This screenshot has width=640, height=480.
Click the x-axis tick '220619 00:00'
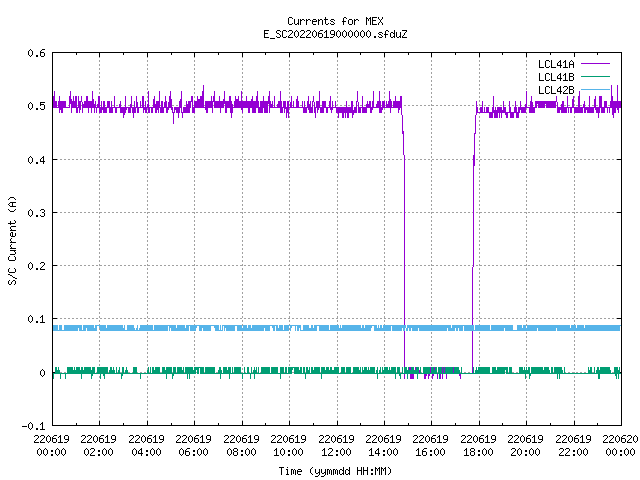tap(51, 446)
